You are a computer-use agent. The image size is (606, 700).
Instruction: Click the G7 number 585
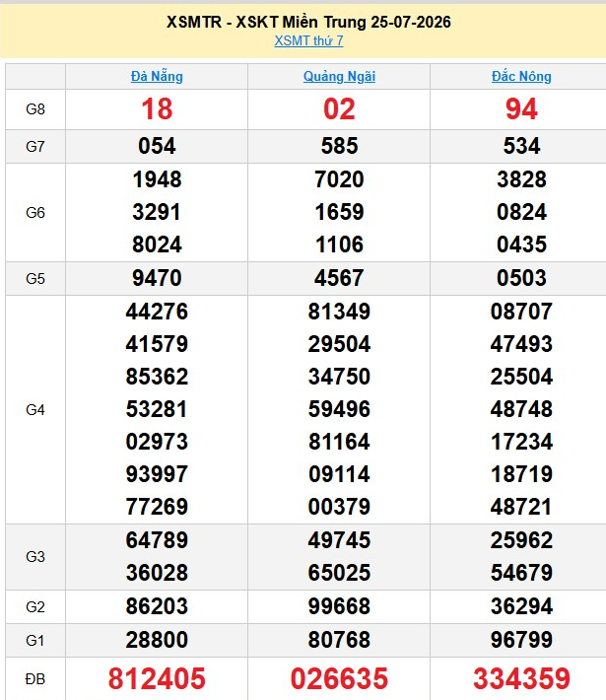[x=339, y=147]
